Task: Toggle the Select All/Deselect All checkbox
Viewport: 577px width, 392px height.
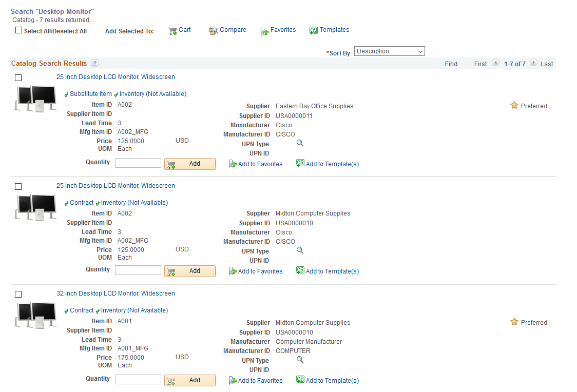Action: click(x=18, y=30)
